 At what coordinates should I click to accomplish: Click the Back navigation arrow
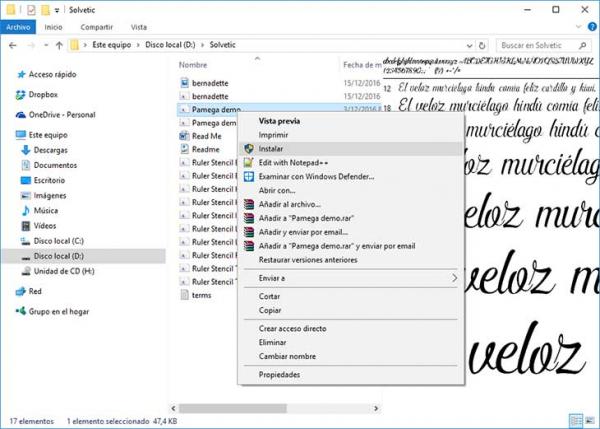(x=13, y=45)
